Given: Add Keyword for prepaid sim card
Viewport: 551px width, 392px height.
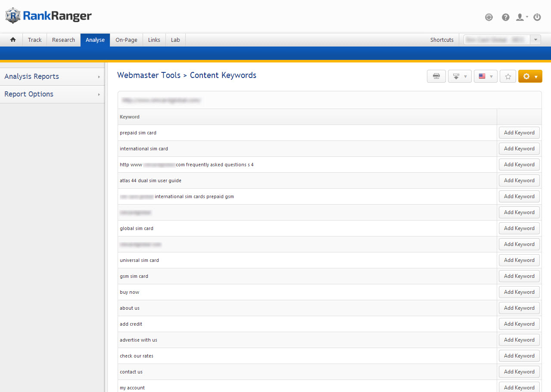Looking at the screenshot, I should coord(519,133).
